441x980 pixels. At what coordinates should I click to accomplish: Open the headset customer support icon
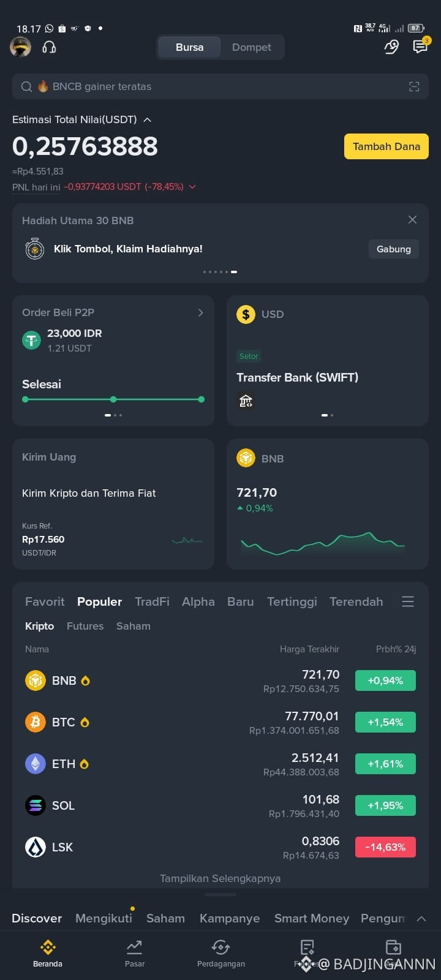tap(49, 47)
